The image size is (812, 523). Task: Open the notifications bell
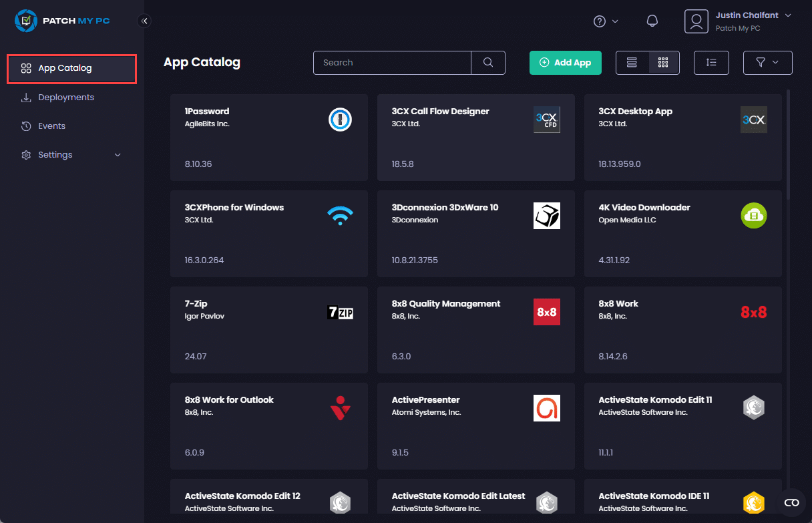pyautogui.click(x=652, y=21)
